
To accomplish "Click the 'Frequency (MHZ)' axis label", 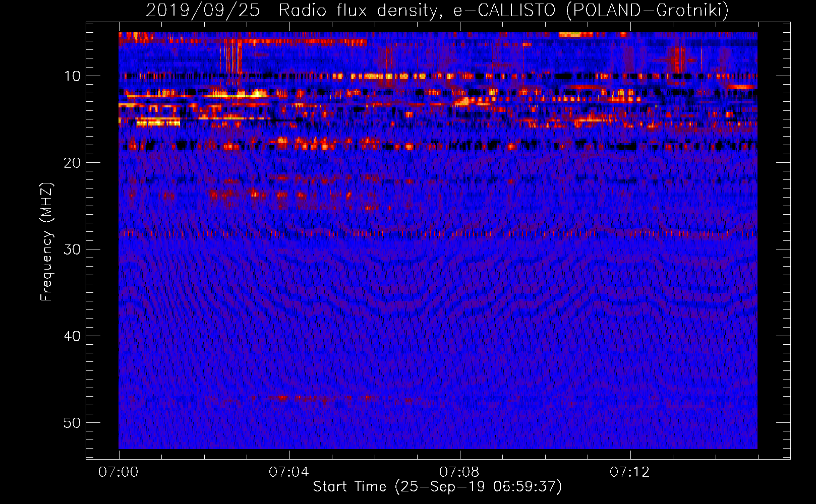I will 46,242.
